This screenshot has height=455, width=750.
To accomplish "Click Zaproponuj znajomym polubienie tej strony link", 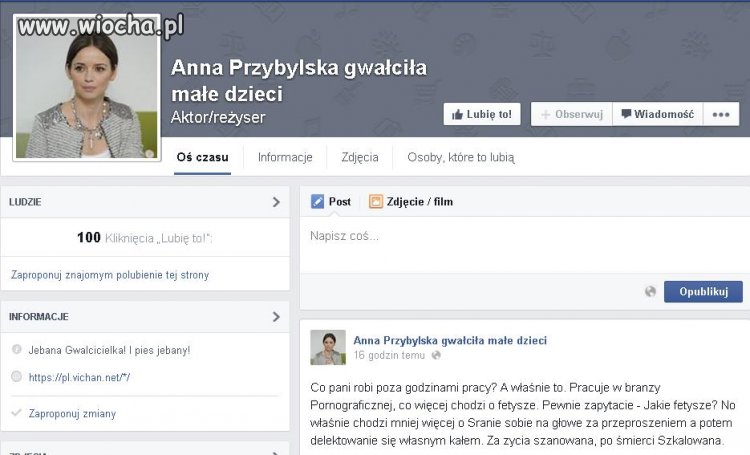I will [x=110, y=275].
